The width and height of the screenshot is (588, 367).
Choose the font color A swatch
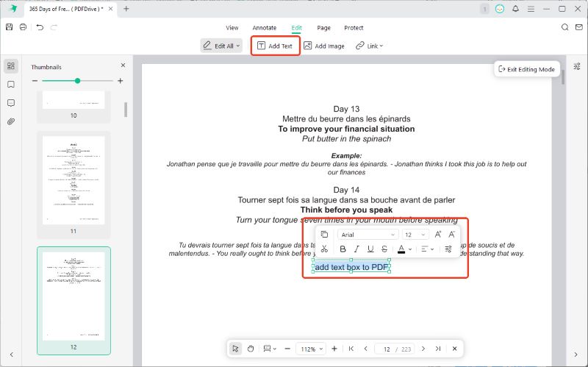tap(401, 249)
